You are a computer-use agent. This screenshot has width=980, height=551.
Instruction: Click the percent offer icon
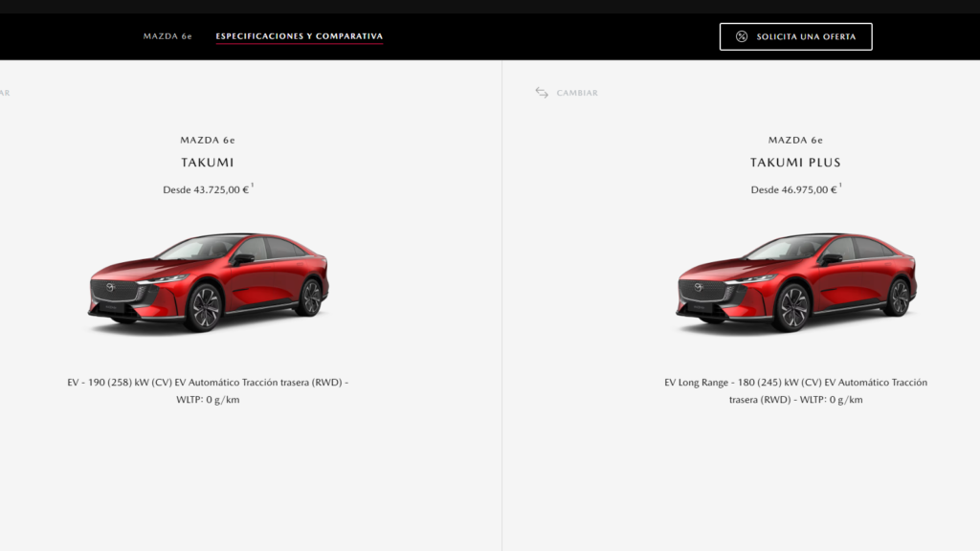(742, 37)
